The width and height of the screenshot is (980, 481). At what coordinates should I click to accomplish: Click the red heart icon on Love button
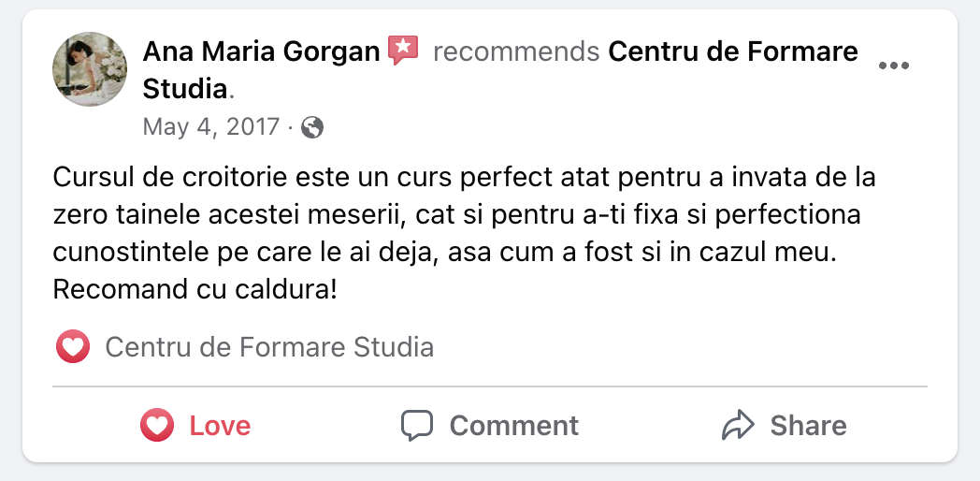pyautogui.click(x=157, y=426)
